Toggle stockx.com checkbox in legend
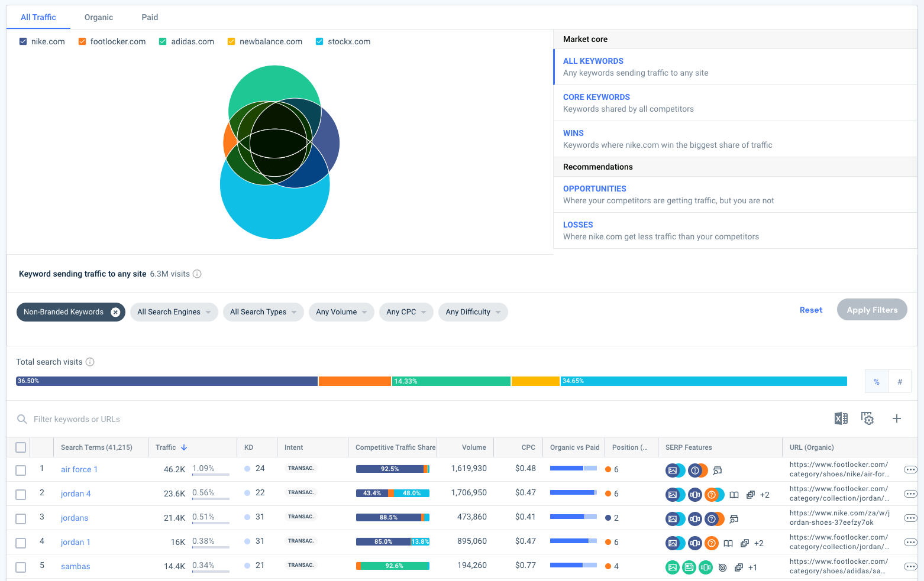This screenshot has width=924, height=581. point(319,41)
